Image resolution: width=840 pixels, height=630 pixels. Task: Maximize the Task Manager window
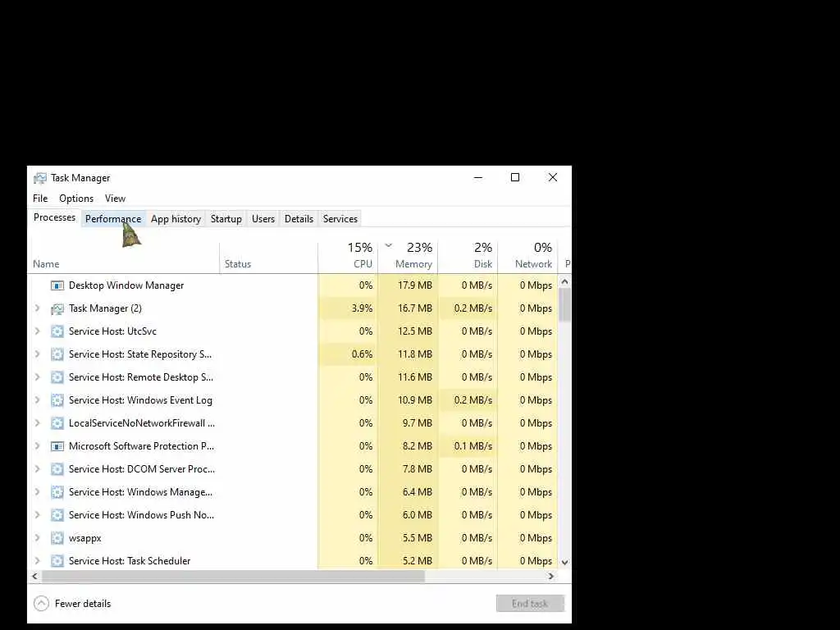coord(515,177)
